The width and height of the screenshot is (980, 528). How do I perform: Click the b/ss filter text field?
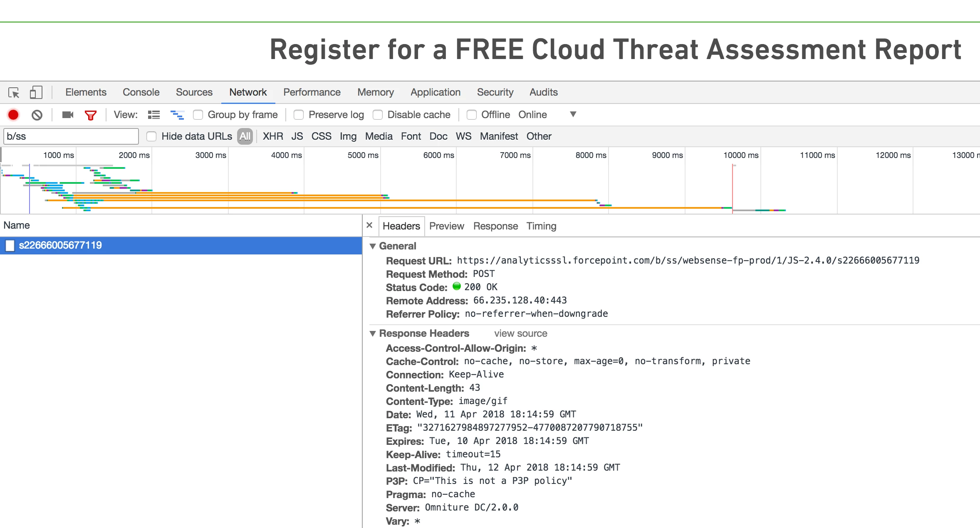[71, 136]
